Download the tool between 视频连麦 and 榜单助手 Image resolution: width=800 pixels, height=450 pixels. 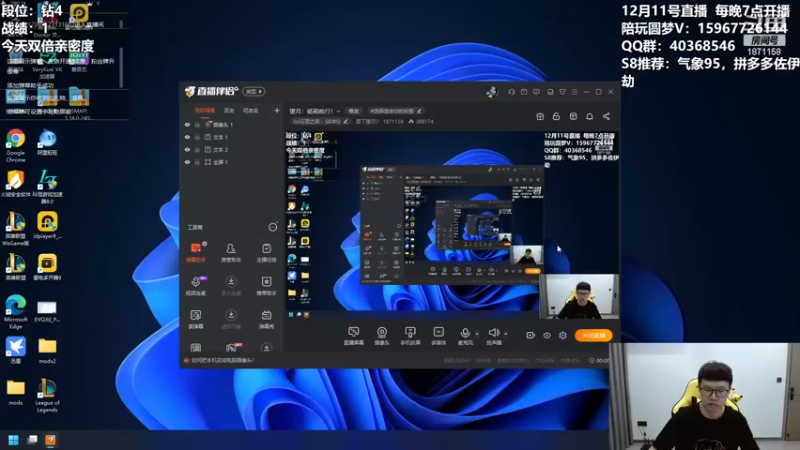pyautogui.click(x=231, y=286)
